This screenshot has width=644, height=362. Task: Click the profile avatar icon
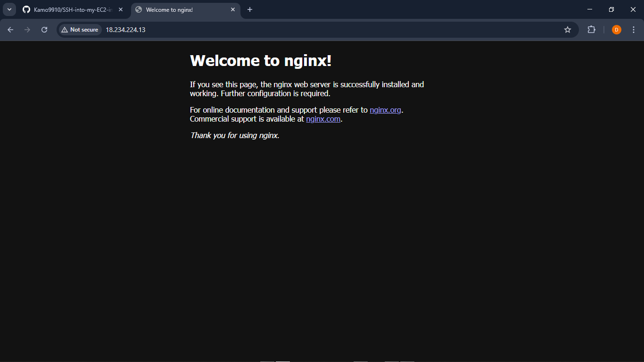tap(616, 29)
